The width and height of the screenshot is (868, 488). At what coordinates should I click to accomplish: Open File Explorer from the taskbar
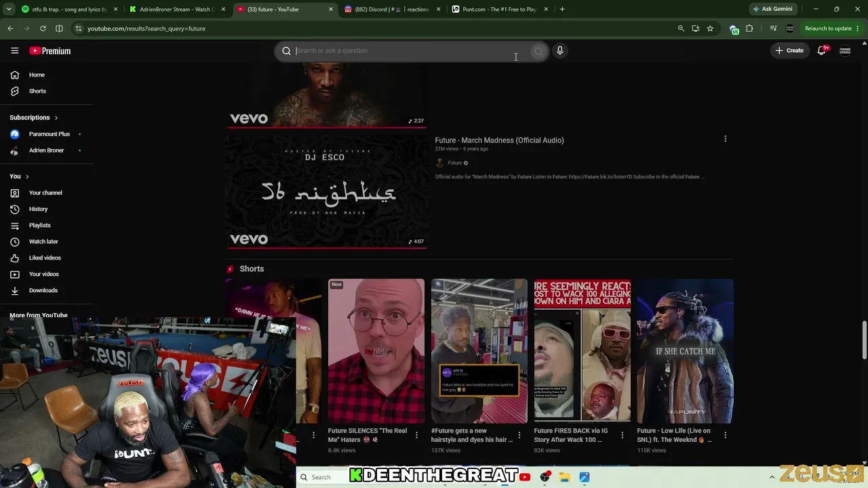point(564,477)
